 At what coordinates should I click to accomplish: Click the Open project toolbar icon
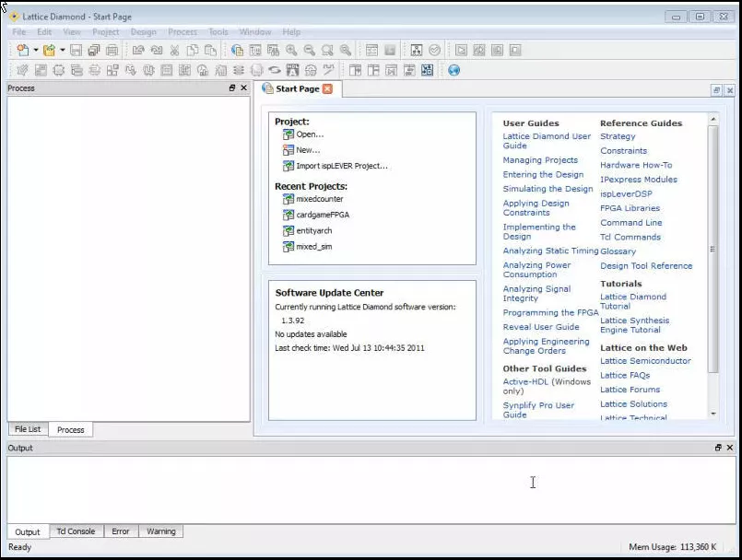pyautogui.click(x=49, y=50)
